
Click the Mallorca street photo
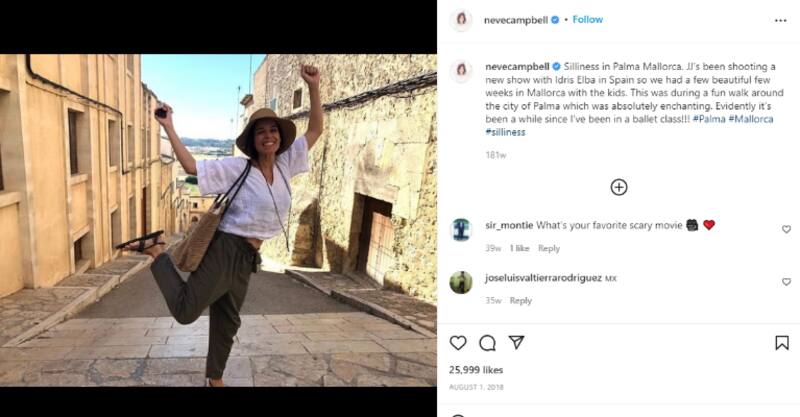[218, 220]
